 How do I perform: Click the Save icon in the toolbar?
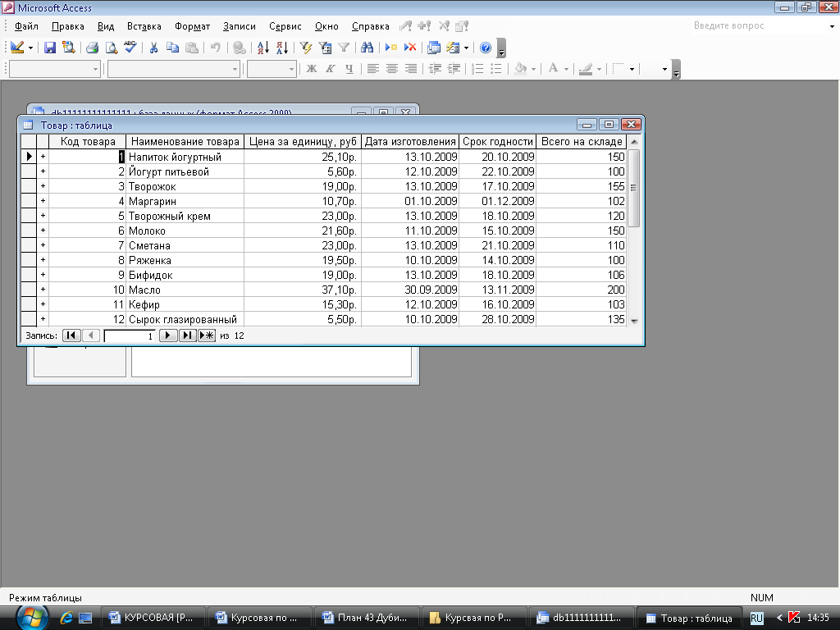(x=50, y=48)
